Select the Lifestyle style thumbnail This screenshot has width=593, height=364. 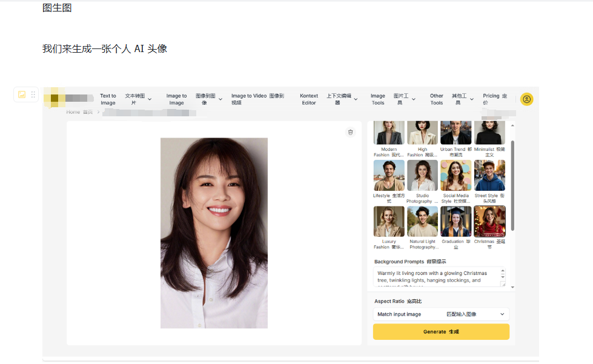pos(389,176)
